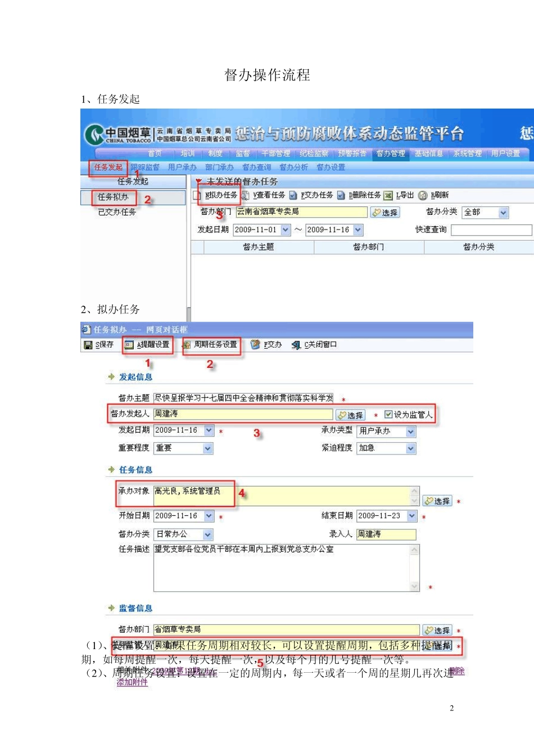This screenshot has width=534, height=756.
Task: Open the 系统管理 main menu item
Action: point(467,154)
